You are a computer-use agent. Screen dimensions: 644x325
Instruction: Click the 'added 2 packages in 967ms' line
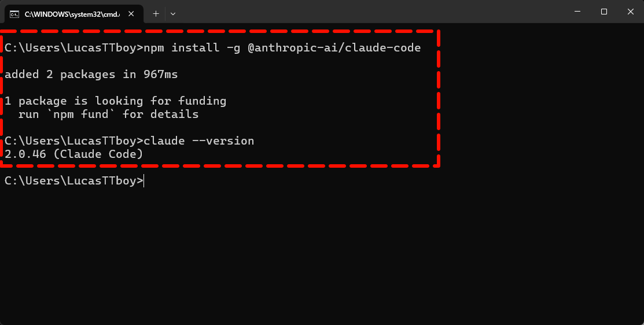(91, 74)
